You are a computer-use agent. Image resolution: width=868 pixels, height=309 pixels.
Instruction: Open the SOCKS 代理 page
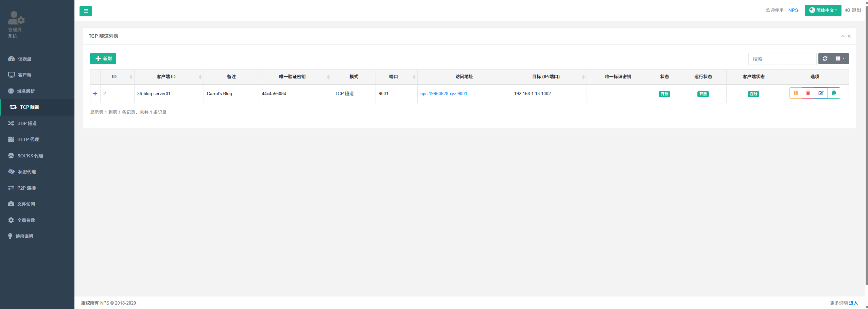tap(30, 156)
